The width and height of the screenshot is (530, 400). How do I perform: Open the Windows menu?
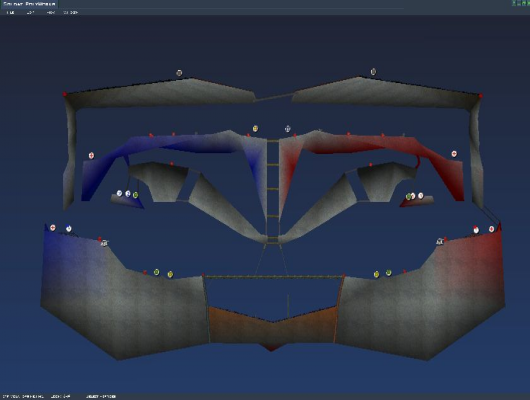point(71,13)
